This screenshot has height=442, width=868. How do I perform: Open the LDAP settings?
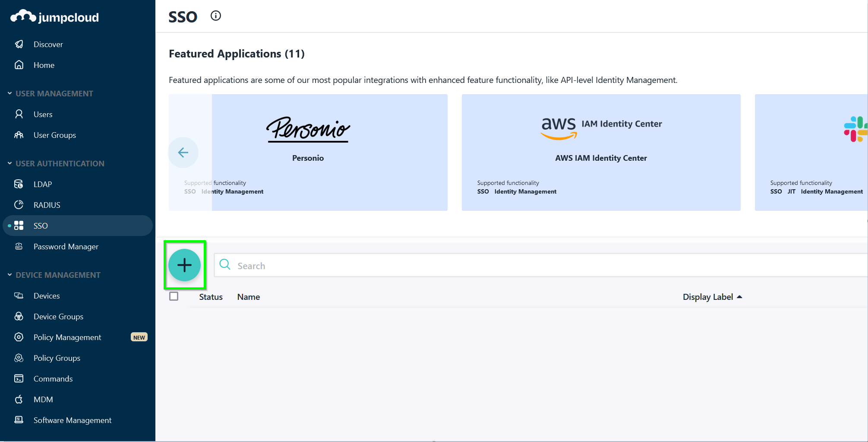coord(43,184)
